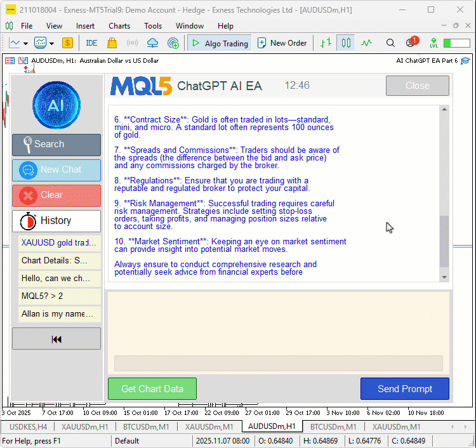Open a New Order

(282, 43)
